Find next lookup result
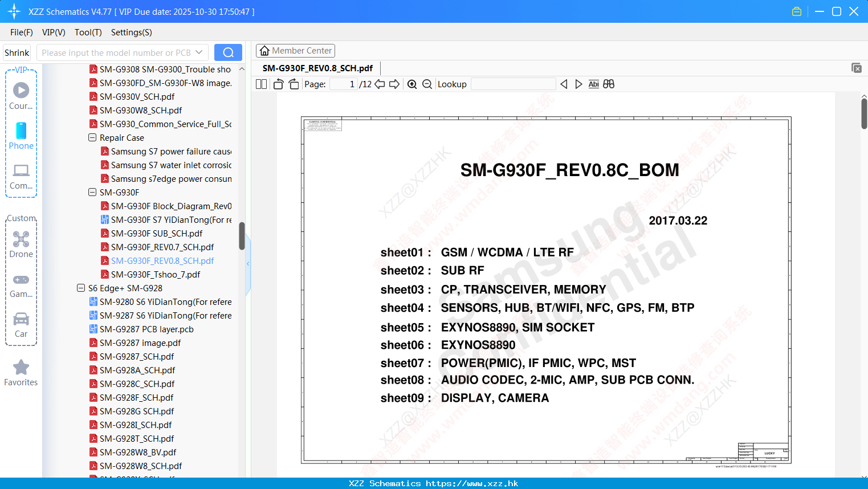The height and width of the screenshot is (489, 868). [x=578, y=84]
